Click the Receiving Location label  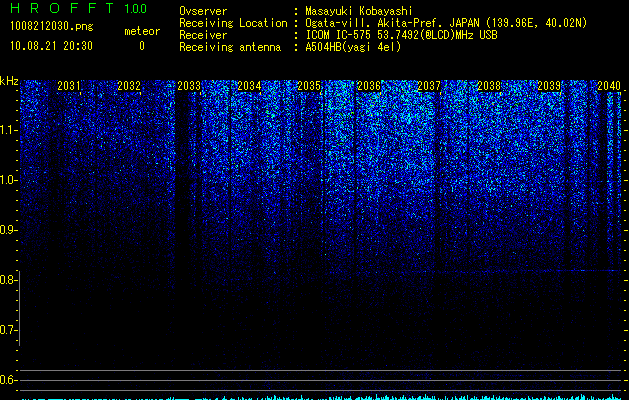coord(233,23)
